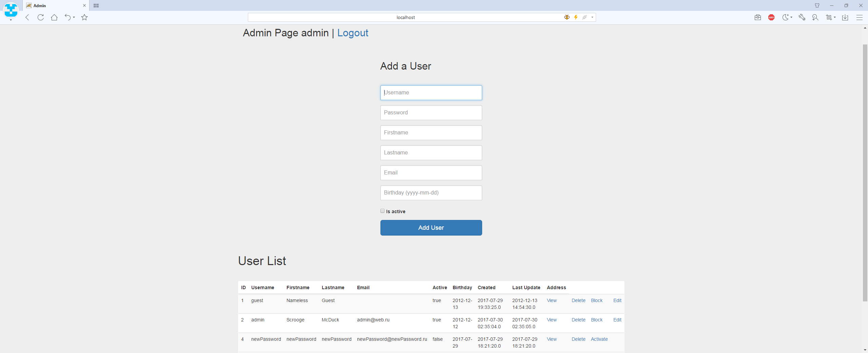Click the Tomcat favicon on Admin tab

coord(29,5)
